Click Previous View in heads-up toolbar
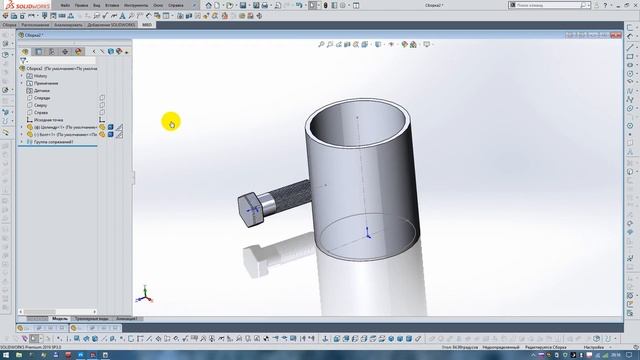 (339, 44)
